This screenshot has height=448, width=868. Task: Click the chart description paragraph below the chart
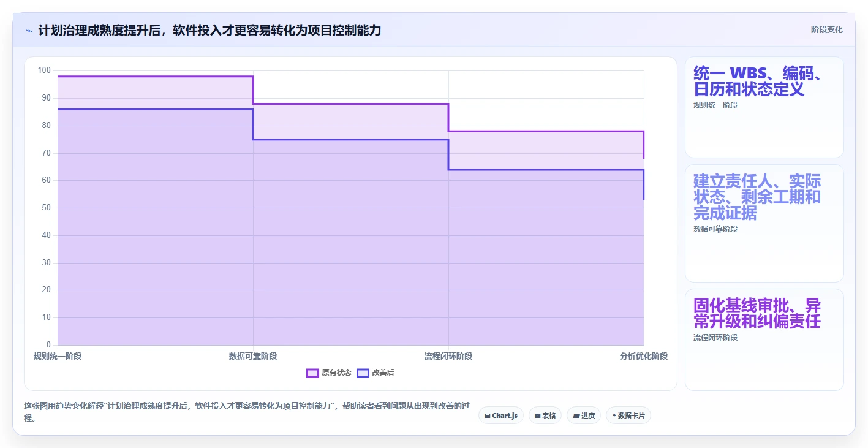tap(247, 412)
